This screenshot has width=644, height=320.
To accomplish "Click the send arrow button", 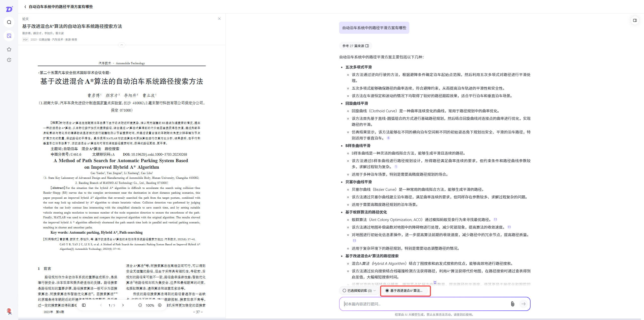I will [524, 304].
